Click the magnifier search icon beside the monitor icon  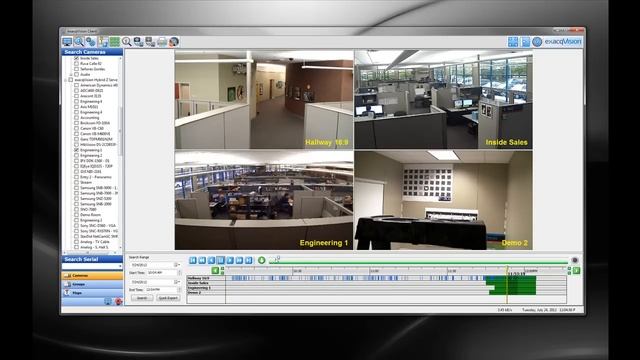(79, 42)
